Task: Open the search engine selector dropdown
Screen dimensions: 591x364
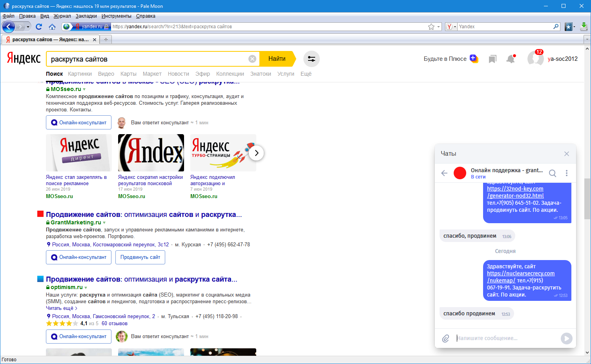Action: pos(451,27)
